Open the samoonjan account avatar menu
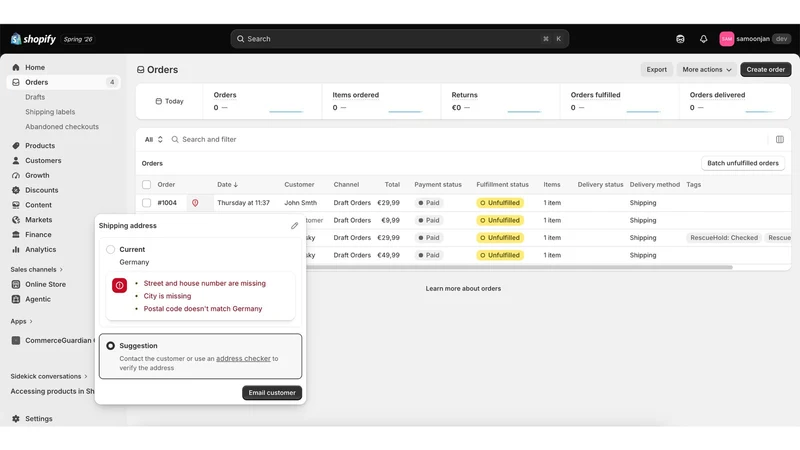The image size is (800, 450). [x=727, y=39]
